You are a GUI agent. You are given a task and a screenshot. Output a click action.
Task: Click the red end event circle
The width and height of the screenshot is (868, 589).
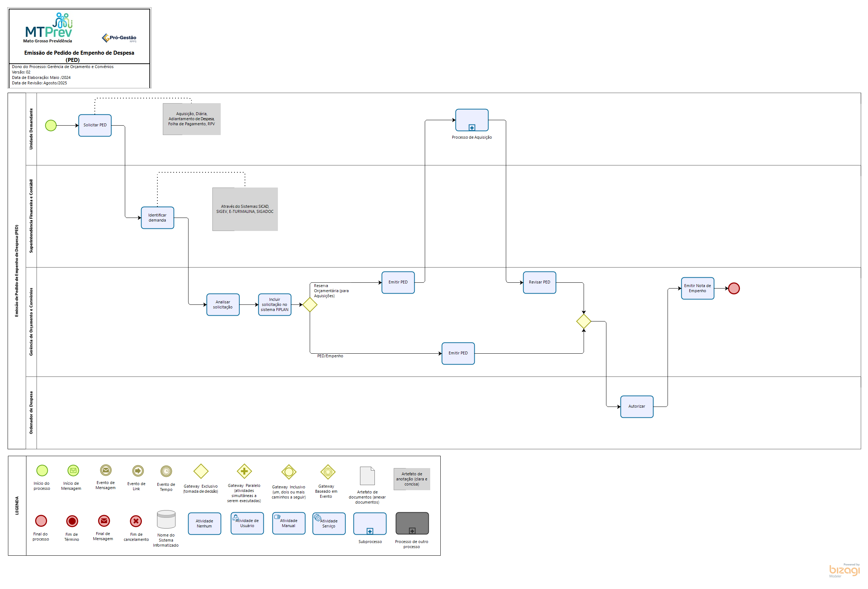[x=733, y=288]
